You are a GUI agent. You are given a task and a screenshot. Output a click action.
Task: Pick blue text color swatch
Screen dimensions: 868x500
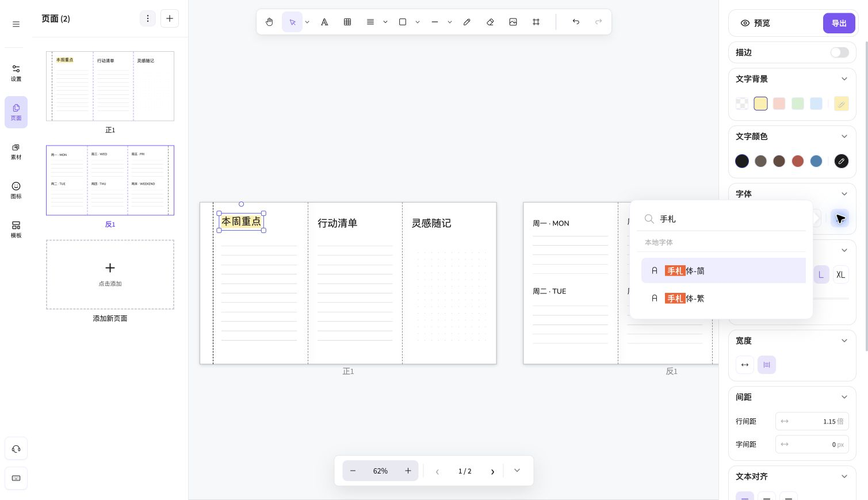click(x=816, y=161)
